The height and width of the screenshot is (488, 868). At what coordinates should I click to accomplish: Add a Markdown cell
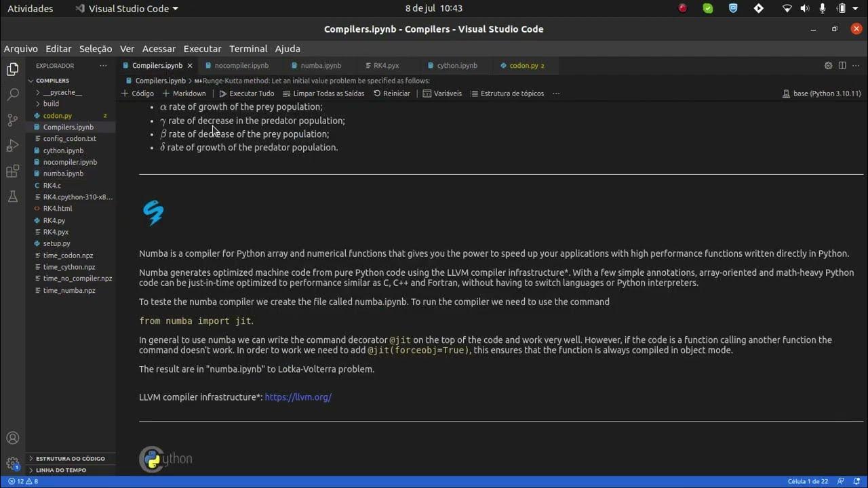point(184,94)
